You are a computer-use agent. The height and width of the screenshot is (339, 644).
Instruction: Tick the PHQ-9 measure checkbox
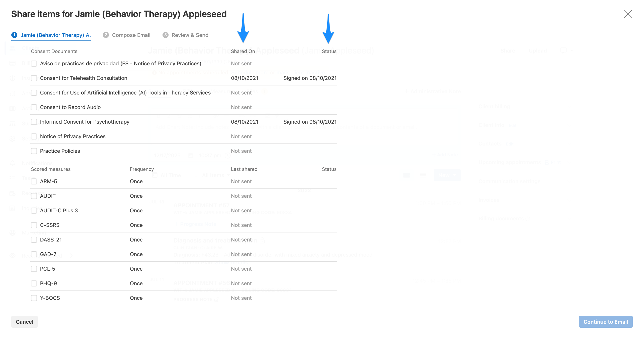pyautogui.click(x=34, y=283)
